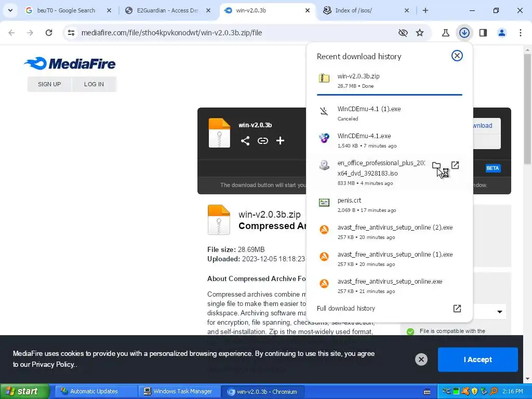Viewport: 532px width, 399px height.
Task: Dismiss the cookie banner with X
Action: tap(421, 360)
